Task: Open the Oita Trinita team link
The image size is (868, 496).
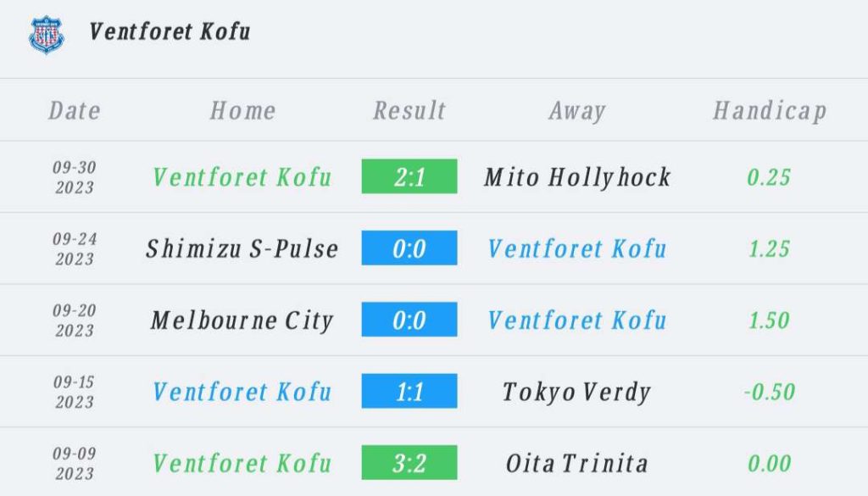Action: coord(576,463)
